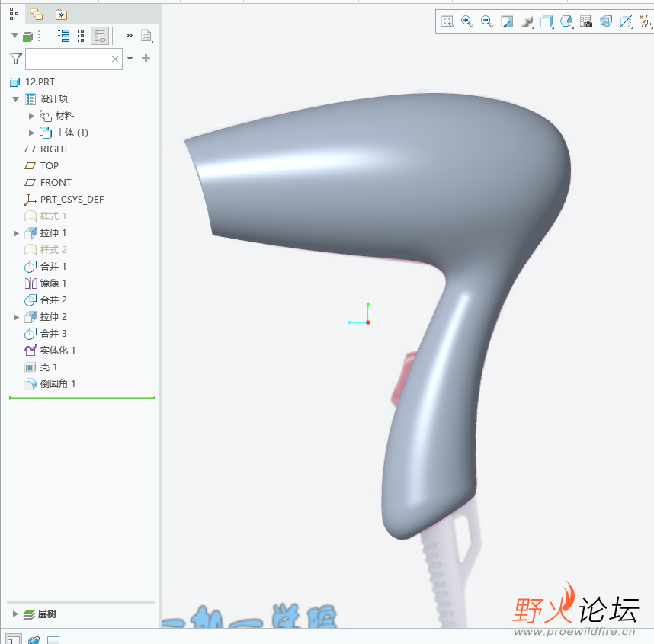Click the green insert-here bar
The height and width of the screenshot is (644, 654).
pos(82,398)
